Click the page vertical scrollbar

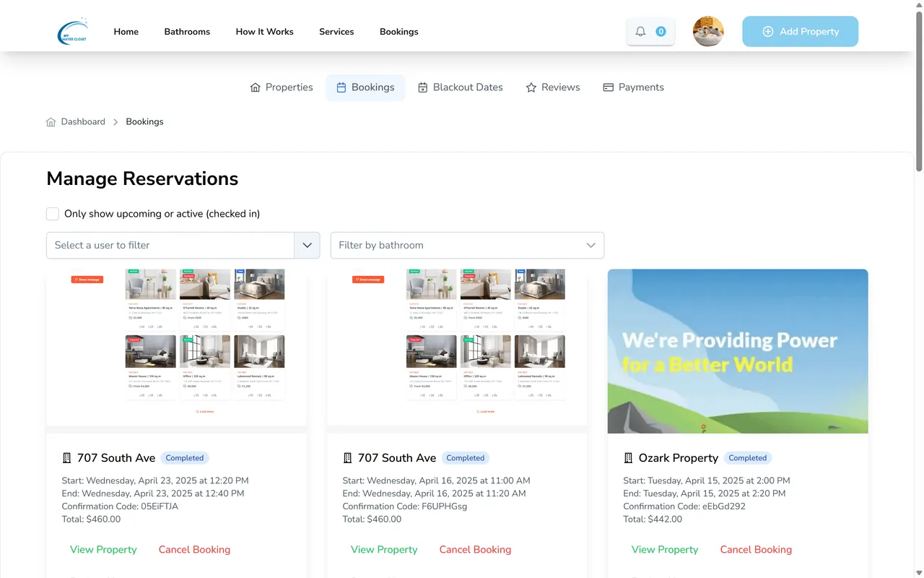919,94
